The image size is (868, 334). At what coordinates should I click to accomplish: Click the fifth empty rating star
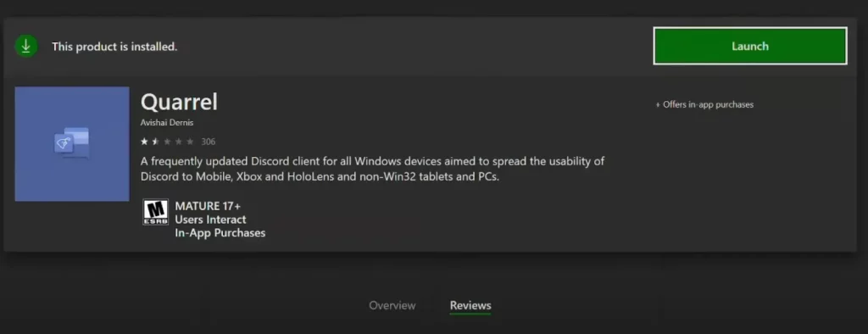(x=190, y=142)
